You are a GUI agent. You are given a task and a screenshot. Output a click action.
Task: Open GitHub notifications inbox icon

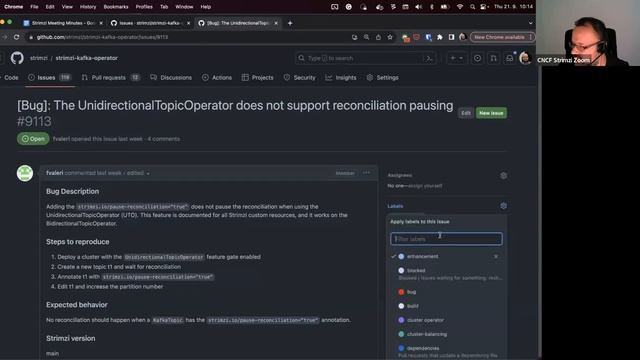point(509,58)
